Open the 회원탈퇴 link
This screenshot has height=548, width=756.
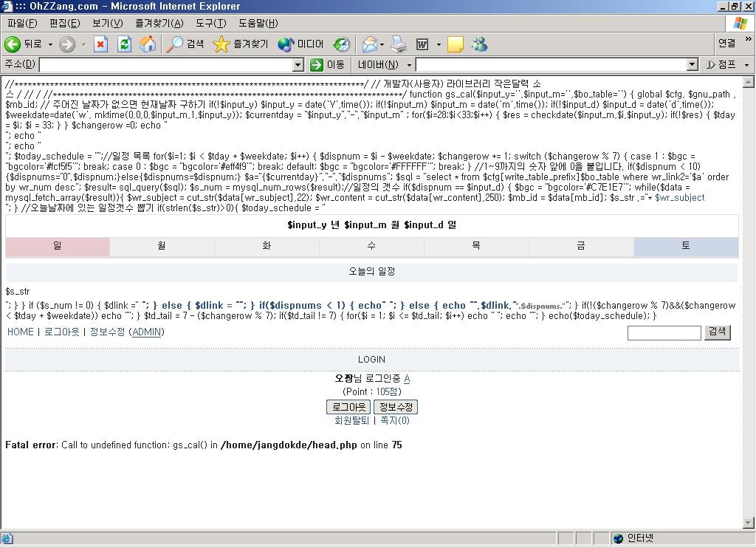(351, 420)
